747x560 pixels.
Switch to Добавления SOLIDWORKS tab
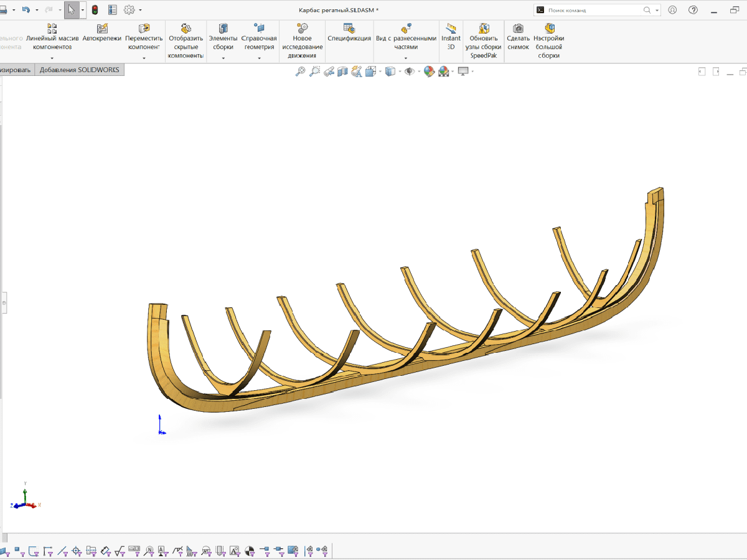coord(79,70)
